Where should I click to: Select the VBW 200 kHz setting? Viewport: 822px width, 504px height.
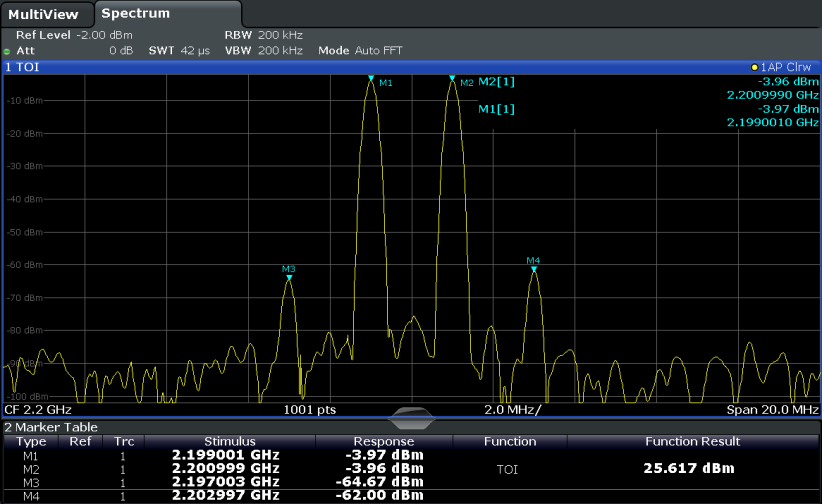tap(263, 50)
